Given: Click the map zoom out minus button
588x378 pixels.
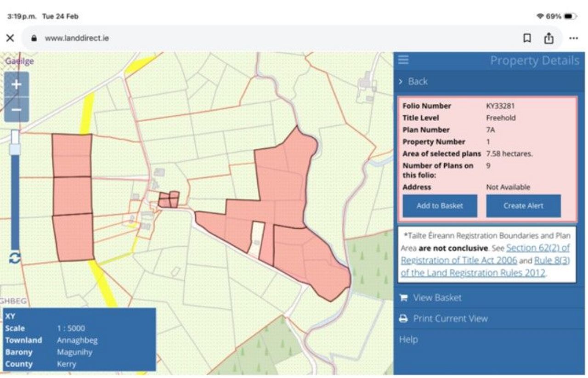Looking at the screenshot, I should (16, 110).
